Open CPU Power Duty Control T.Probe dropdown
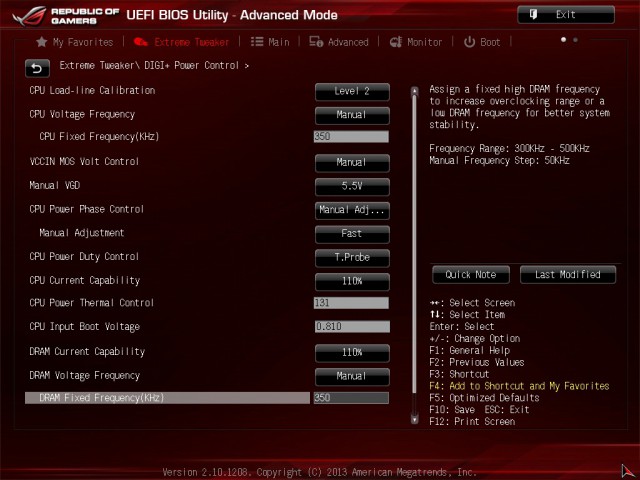The image size is (640, 480). click(x=352, y=258)
